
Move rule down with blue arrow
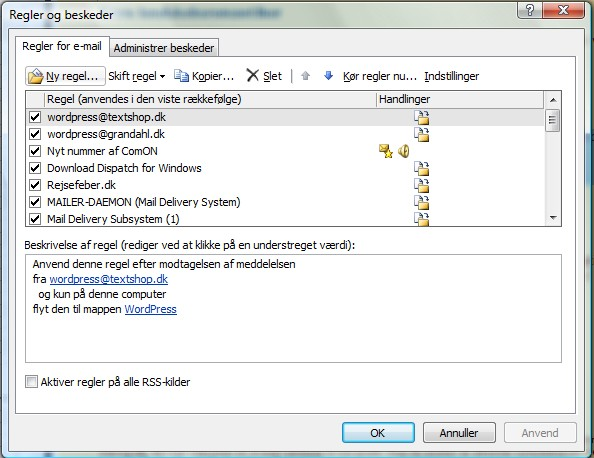328,75
